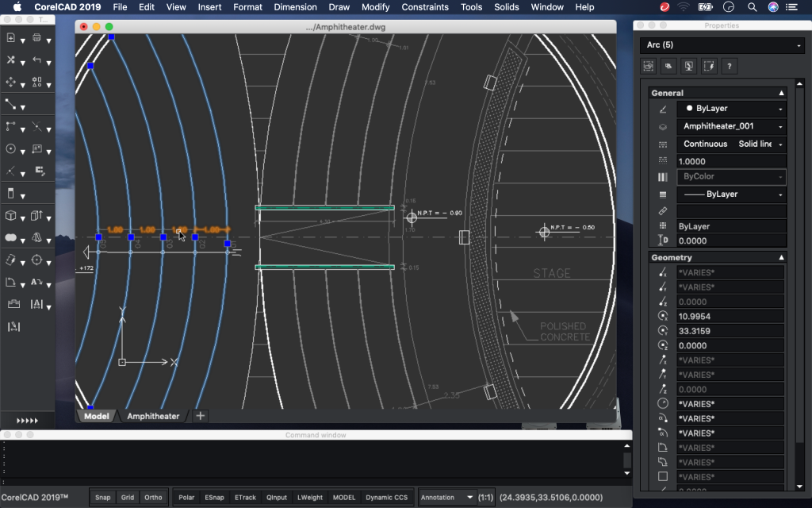Switch to the Amphitheater sheet tab
Screen dimensions: 812x508
pyautogui.click(x=153, y=416)
